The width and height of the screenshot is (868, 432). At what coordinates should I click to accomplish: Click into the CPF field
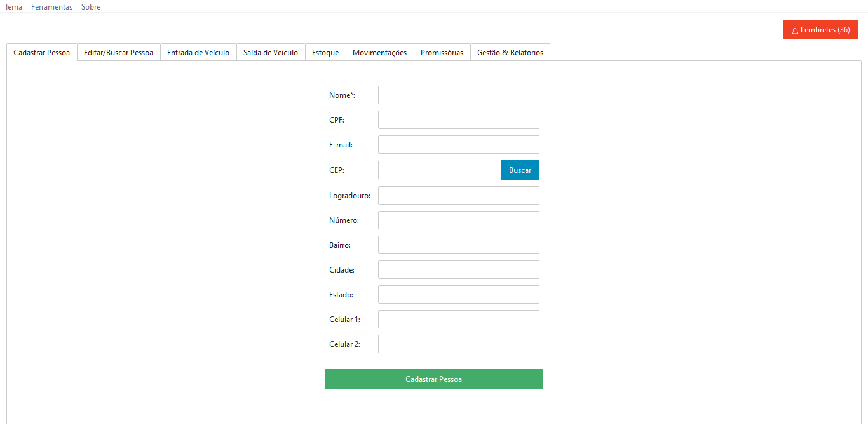point(458,120)
